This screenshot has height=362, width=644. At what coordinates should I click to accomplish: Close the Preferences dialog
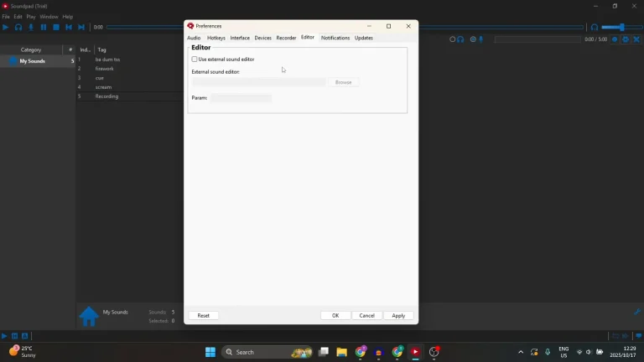[x=408, y=26]
